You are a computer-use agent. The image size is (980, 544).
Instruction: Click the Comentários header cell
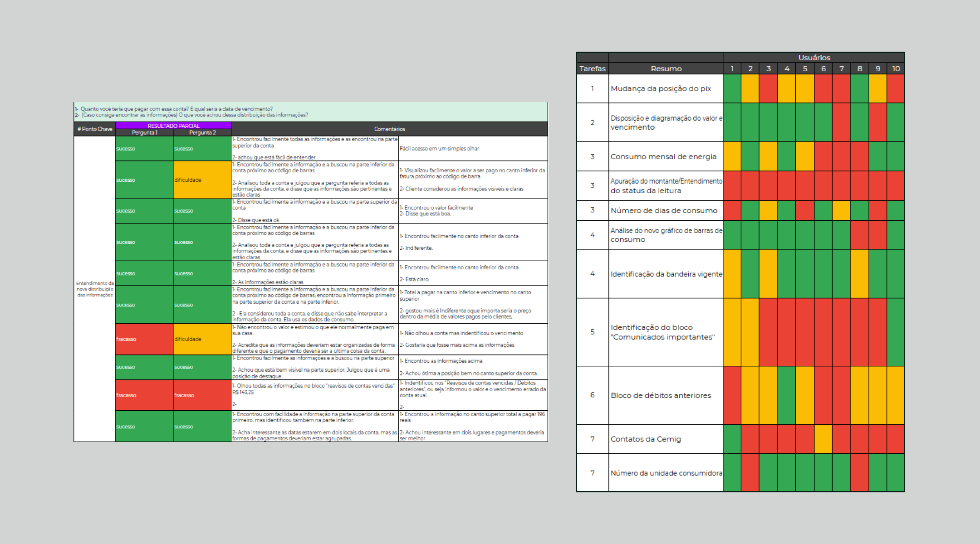(389, 129)
